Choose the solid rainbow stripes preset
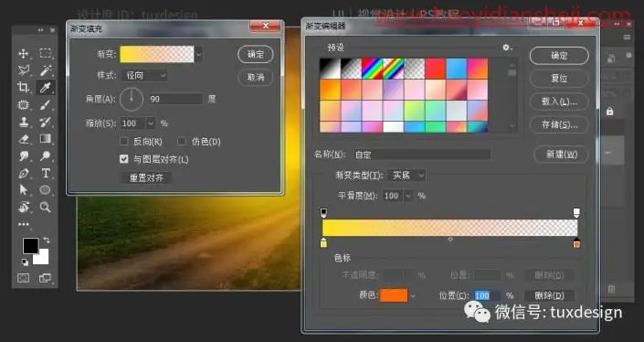Screen dimensions: 644x342 tap(372, 69)
